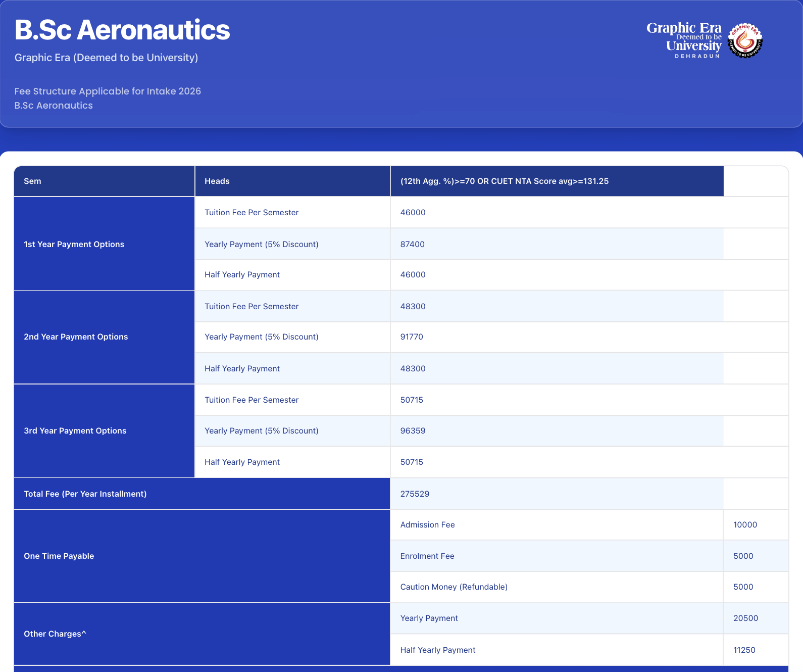Screen dimensions: 803x672
Task: Select the 2nd Year Payment Options cell
Action: click(x=76, y=337)
